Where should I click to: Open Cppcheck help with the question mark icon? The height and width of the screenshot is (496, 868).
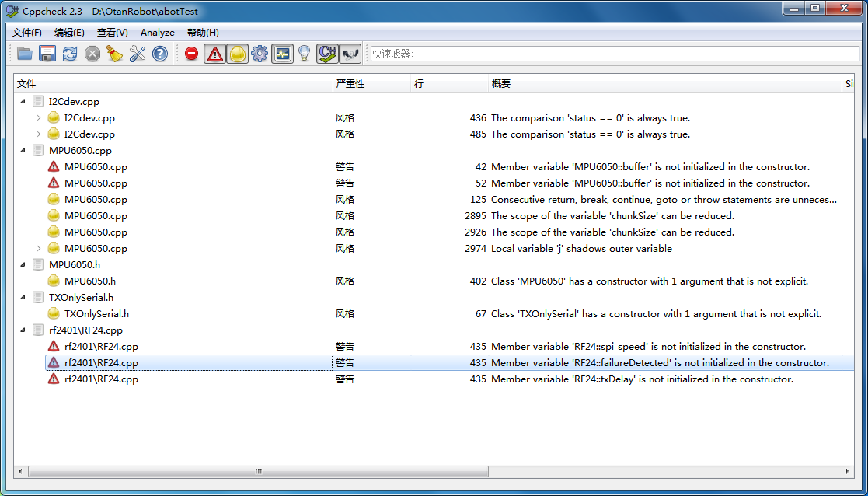click(x=159, y=53)
